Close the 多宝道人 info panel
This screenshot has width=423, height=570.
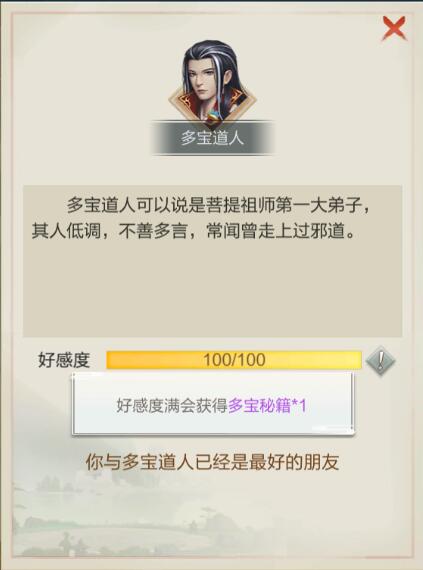pyautogui.click(x=394, y=28)
